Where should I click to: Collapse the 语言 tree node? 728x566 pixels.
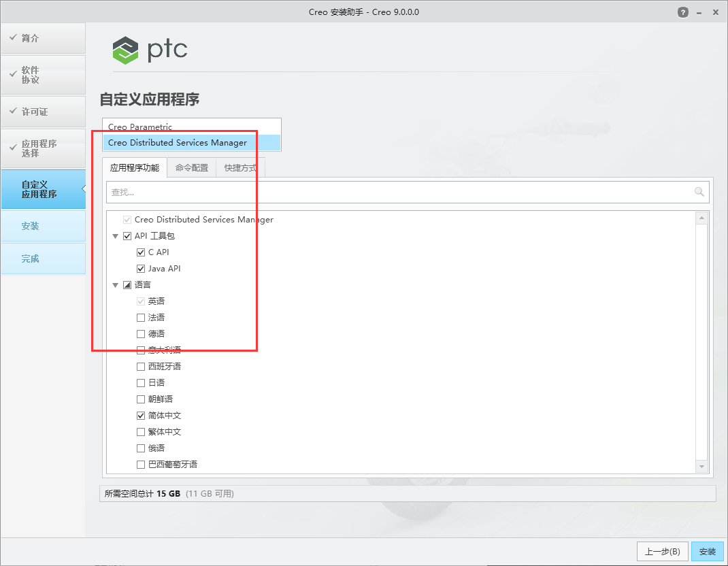point(115,284)
